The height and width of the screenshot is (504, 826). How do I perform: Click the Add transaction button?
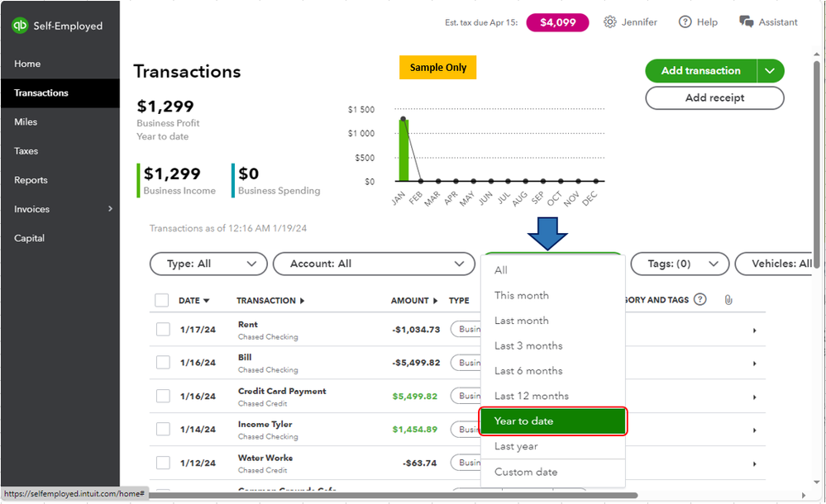(700, 71)
